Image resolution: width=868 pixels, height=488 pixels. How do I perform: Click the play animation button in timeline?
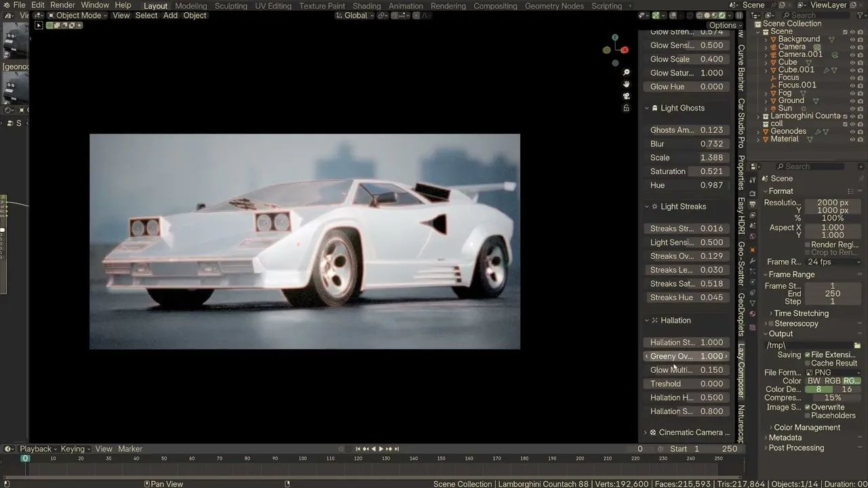381,449
